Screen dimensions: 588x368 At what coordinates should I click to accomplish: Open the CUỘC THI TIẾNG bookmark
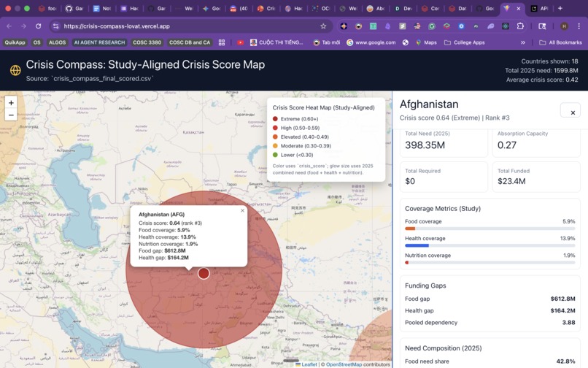[276, 42]
